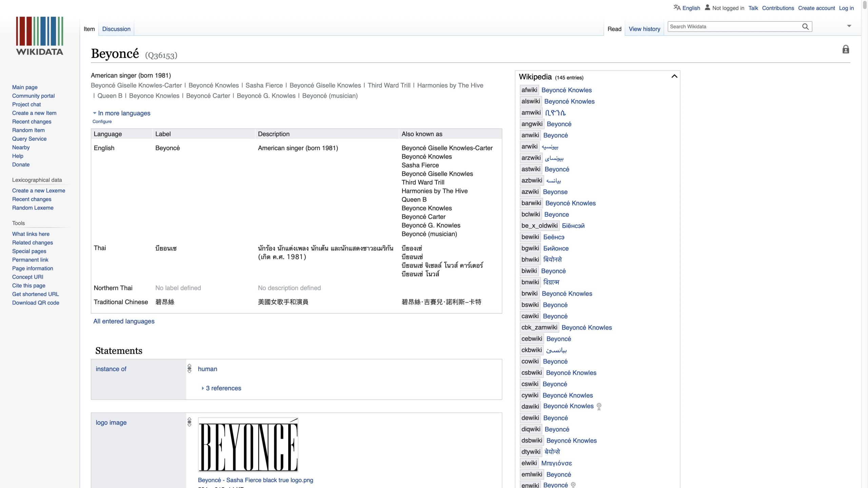Click the Configure link
Screen dimensions: 868x488
tap(102, 121)
